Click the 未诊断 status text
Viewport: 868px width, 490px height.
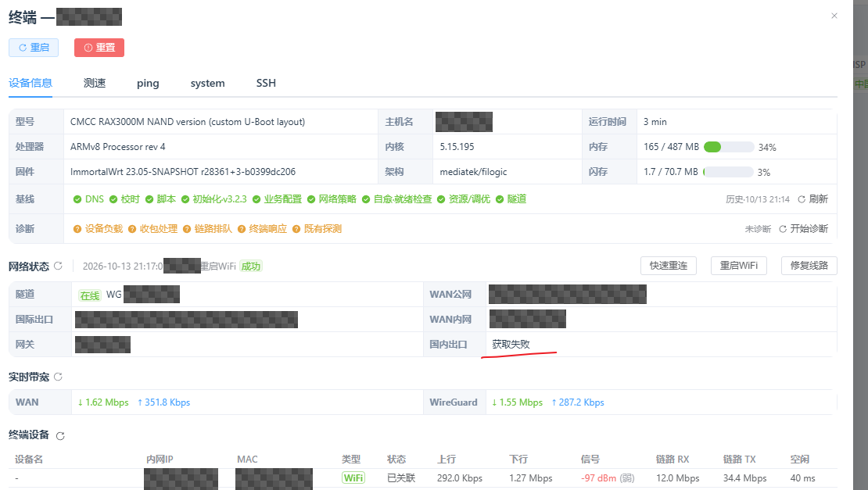[x=758, y=229]
